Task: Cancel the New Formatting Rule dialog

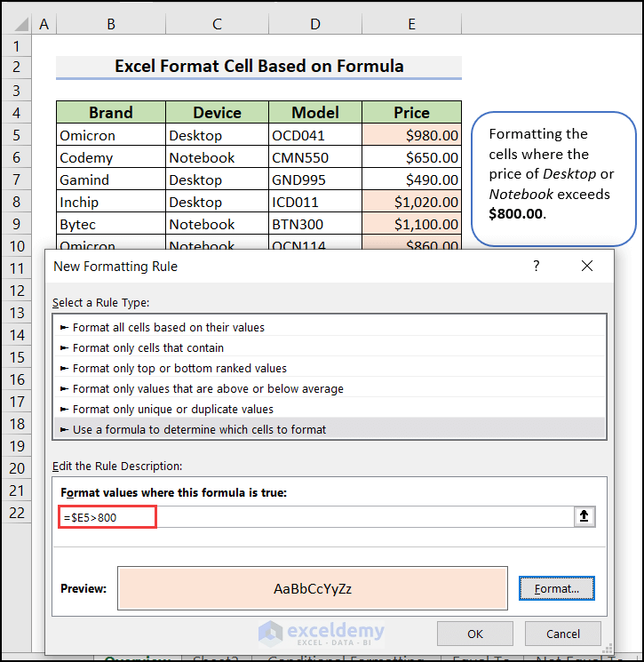Action: tap(563, 634)
